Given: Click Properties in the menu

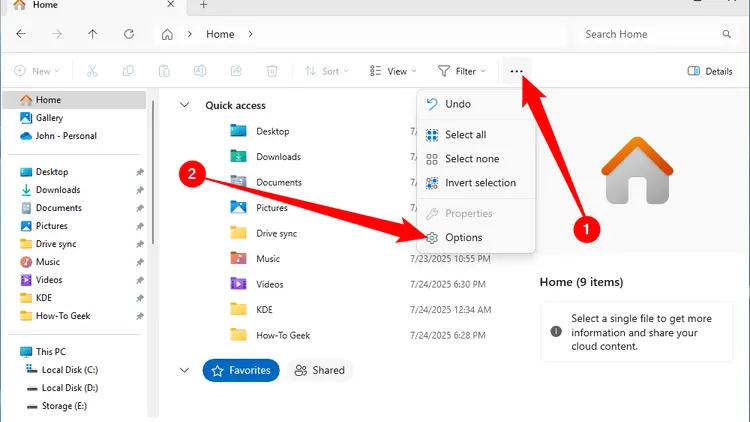Looking at the screenshot, I should (x=476, y=213).
